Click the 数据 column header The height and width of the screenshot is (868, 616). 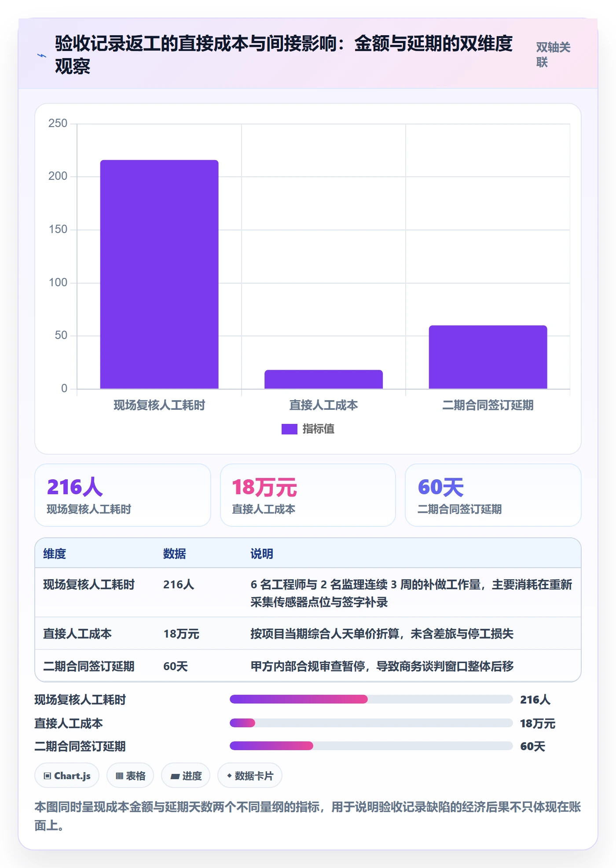click(175, 554)
